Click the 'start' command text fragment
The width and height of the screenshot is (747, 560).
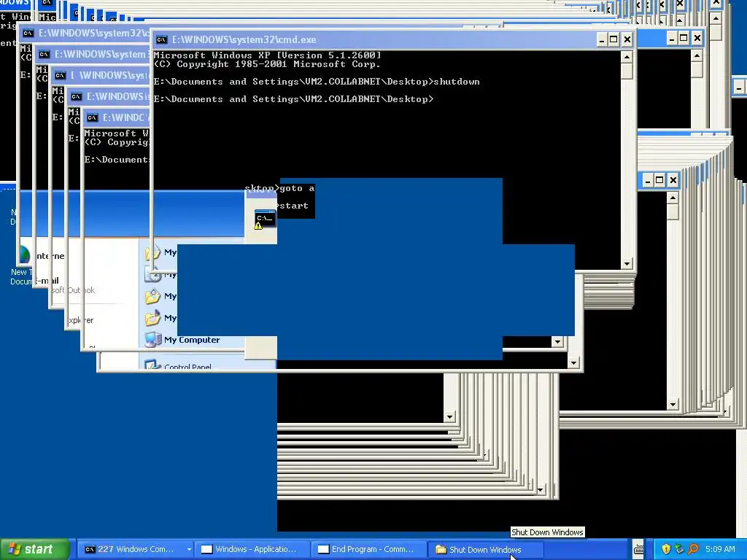pos(294,206)
